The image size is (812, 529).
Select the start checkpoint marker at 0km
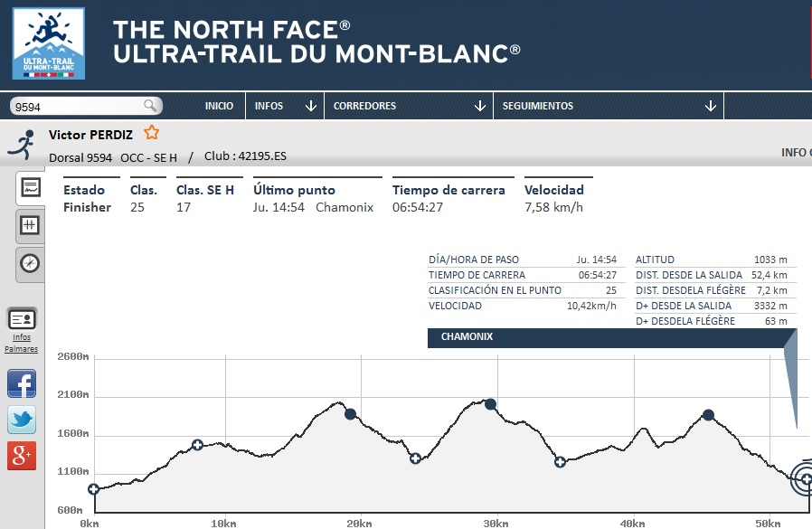94,489
